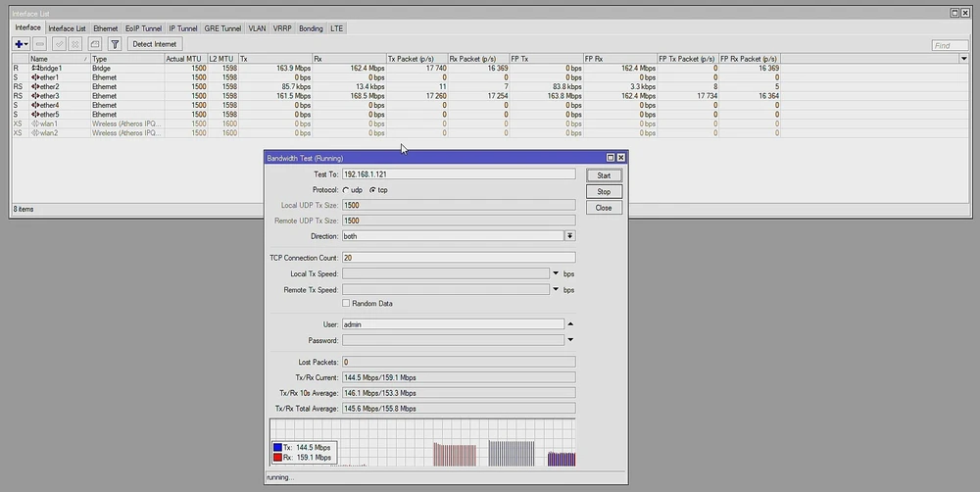
Task: Click the blue Tx legend swatch
Action: tap(279, 447)
